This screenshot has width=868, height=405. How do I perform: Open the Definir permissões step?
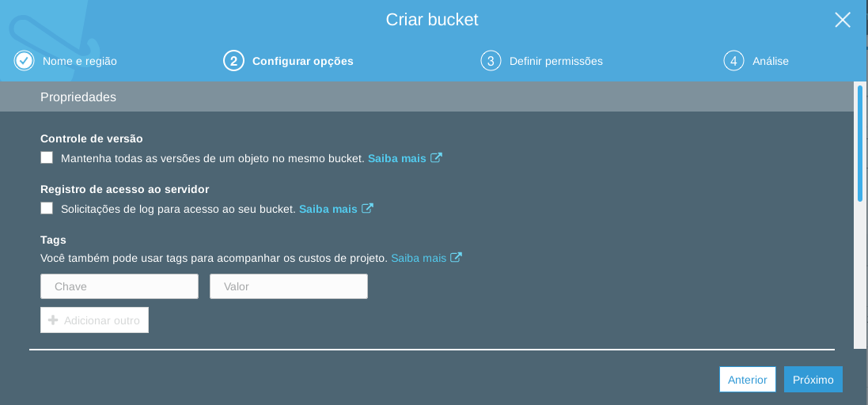click(555, 61)
